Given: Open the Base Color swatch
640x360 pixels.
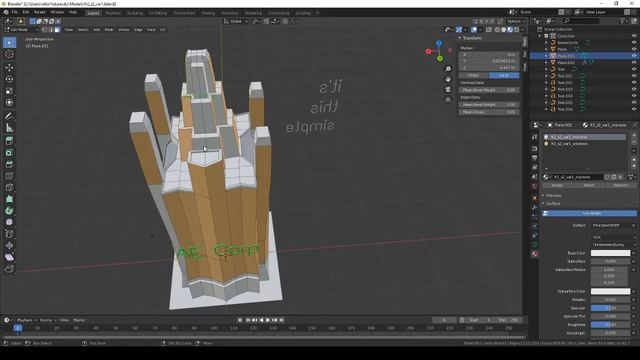Looking at the screenshot, I should pyautogui.click(x=610, y=253).
